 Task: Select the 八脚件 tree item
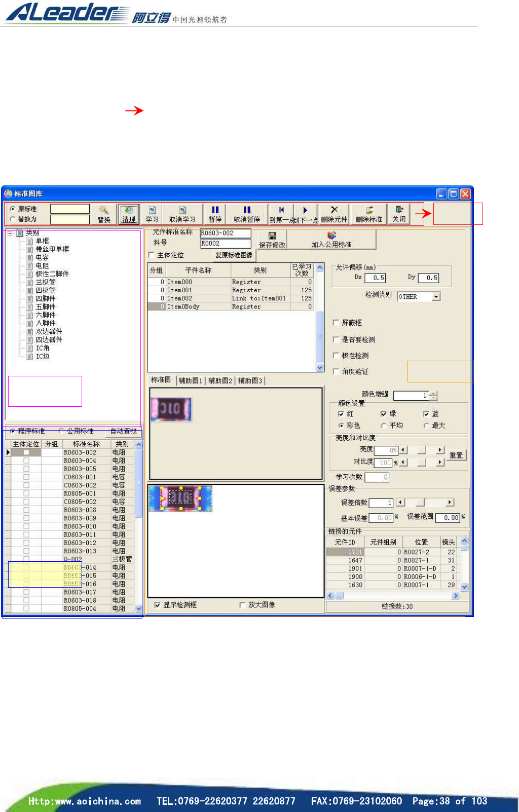click(46, 323)
